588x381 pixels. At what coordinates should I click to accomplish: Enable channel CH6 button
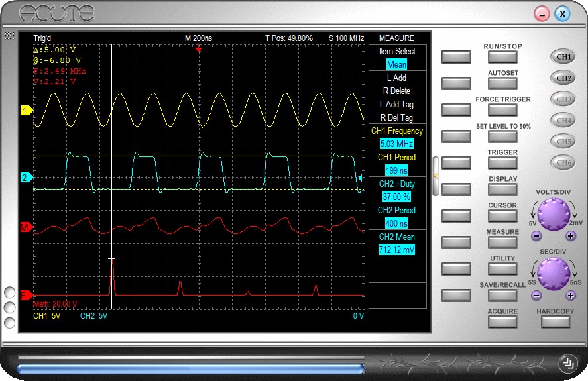point(563,163)
